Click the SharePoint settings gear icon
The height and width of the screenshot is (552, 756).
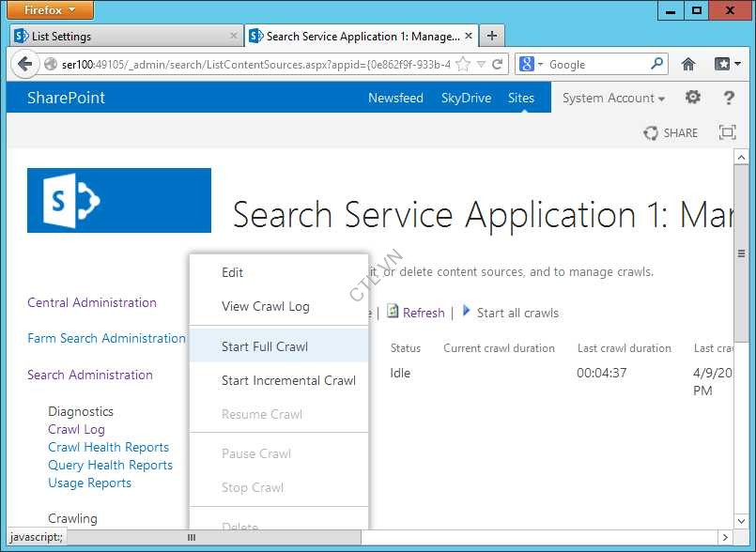click(693, 98)
